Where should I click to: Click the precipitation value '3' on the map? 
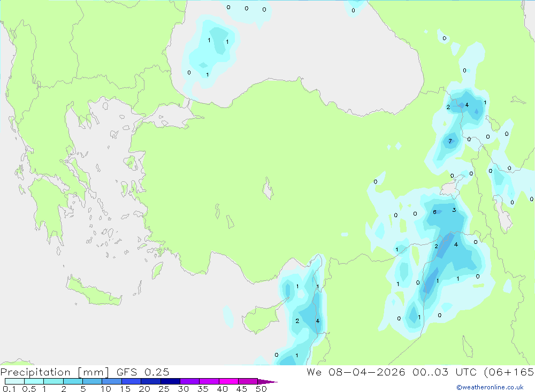click(454, 210)
